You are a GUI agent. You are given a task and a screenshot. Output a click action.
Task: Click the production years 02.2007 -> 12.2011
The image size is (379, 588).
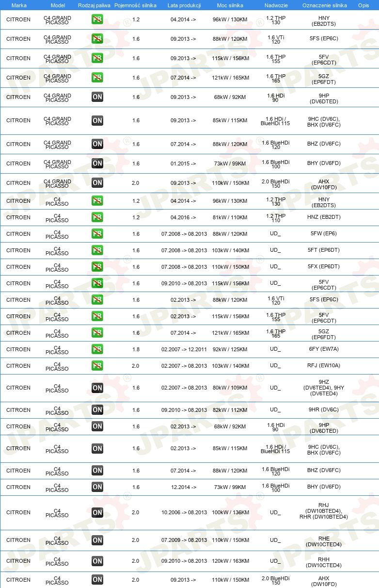point(184,349)
